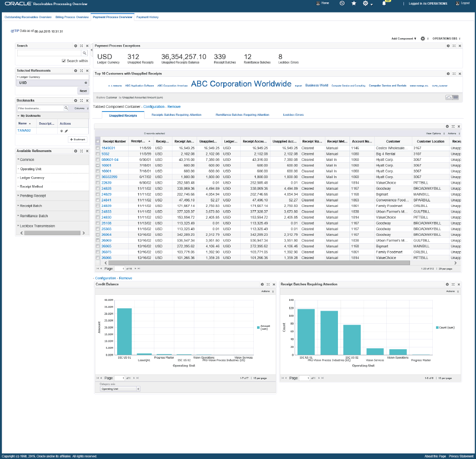Open receipt number 24841 link

pos(106,200)
